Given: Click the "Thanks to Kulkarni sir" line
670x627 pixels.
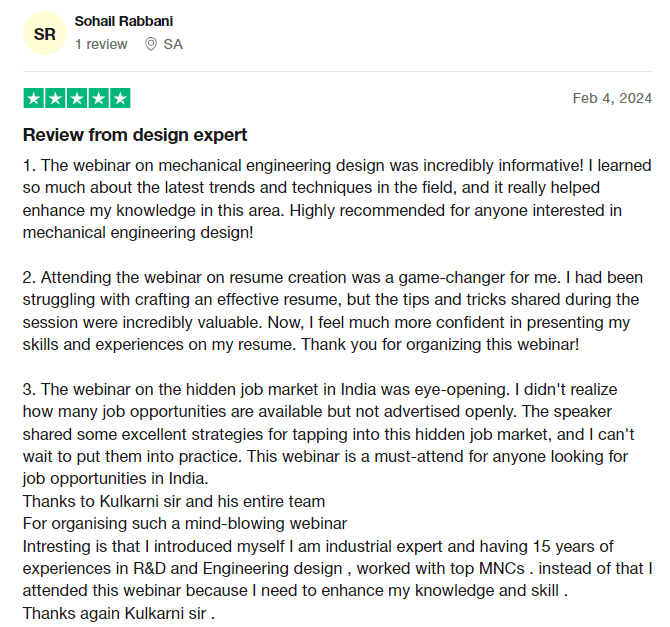Looking at the screenshot, I should click(x=174, y=501).
